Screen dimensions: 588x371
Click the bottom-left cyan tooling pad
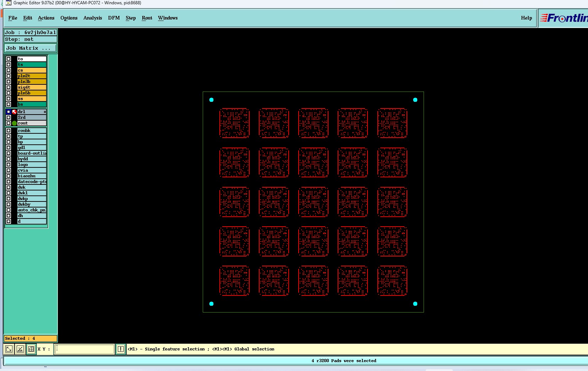211,304
